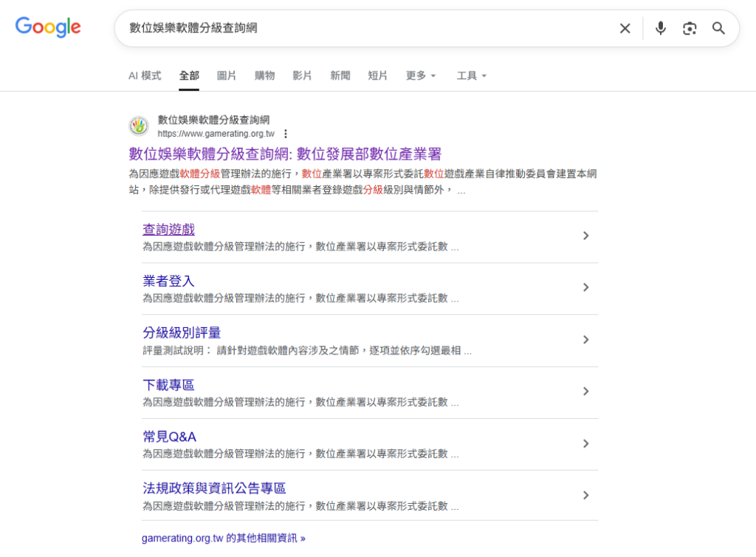The height and width of the screenshot is (557, 756).
Task: Click chevron arrow on 分級級別評量 row
Action: (x=585, y=340)
